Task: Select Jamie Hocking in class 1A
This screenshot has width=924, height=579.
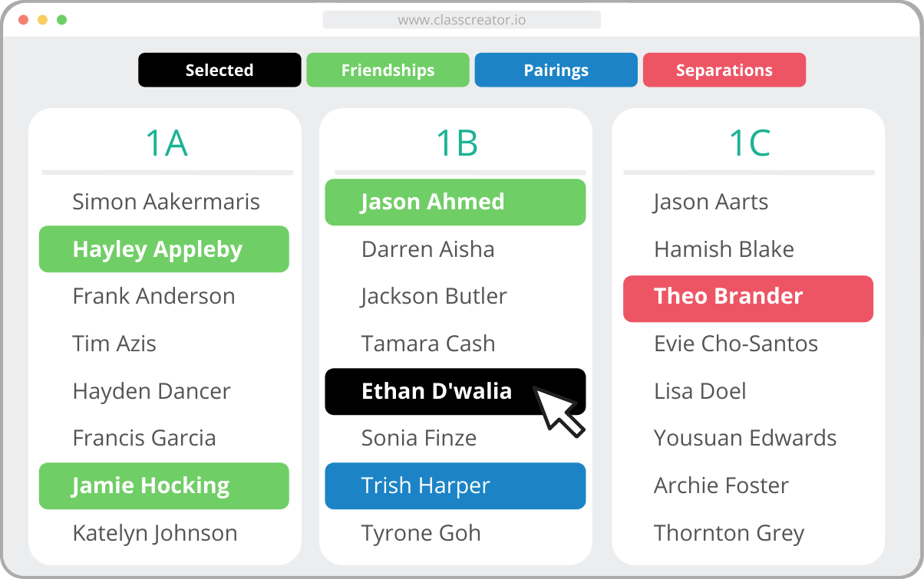Action: [x=164, y=485]
